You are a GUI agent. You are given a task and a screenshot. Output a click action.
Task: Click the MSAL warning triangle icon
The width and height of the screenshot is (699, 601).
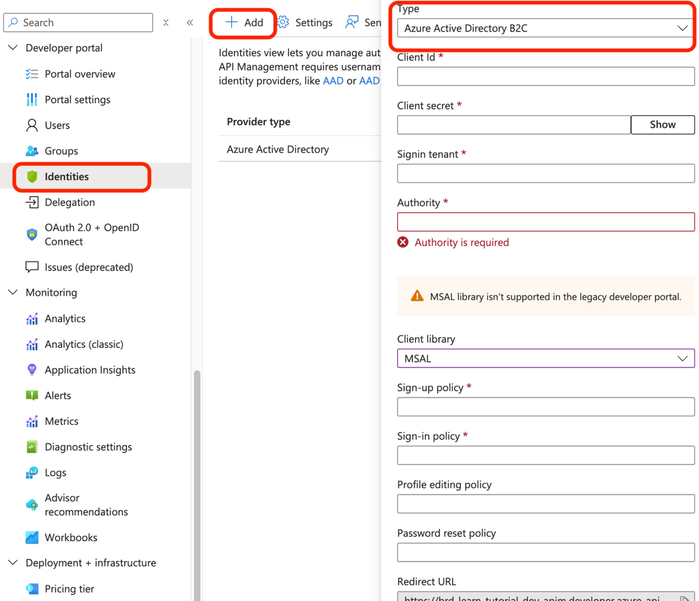(x=417, y=296)
